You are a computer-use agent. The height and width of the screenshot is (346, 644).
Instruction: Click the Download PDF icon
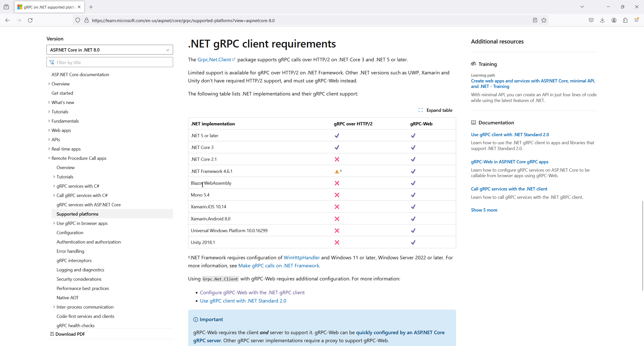pos(52,334)
